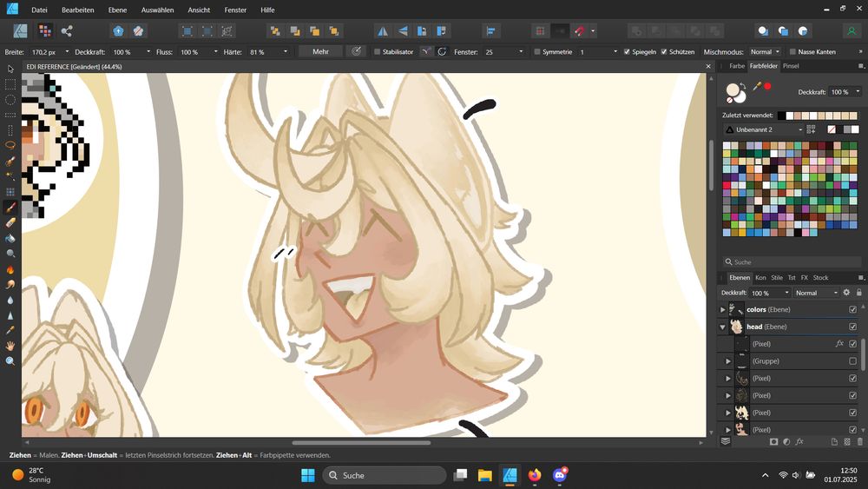Viewport: 868px width, 489px height.
Task: Open the Datei menu
Action: (x=39, y=10)
